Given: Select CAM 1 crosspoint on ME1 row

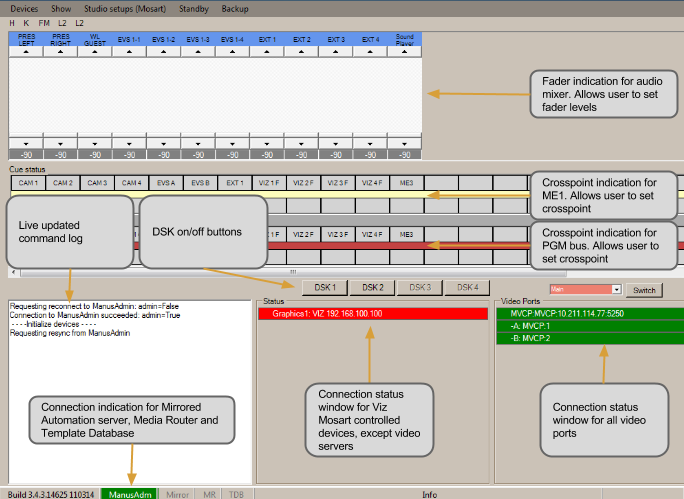Looking at the screenshot, I should (x=27, y=183).
